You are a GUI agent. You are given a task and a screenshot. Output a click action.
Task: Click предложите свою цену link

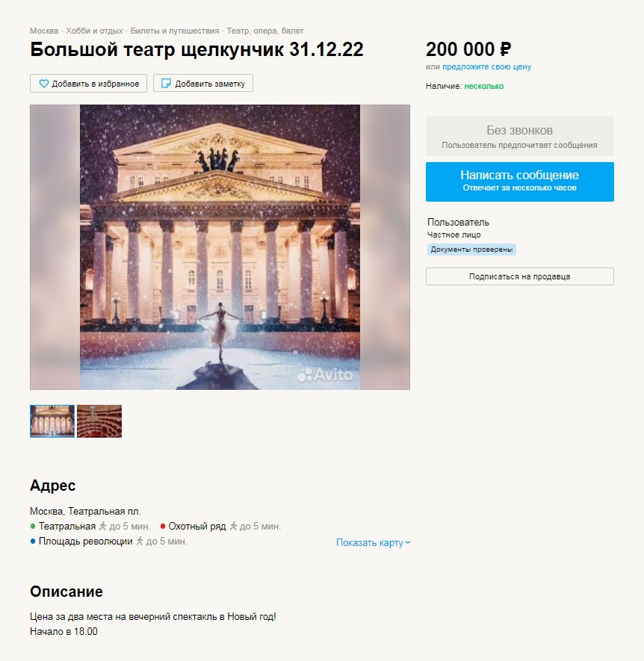486,66
